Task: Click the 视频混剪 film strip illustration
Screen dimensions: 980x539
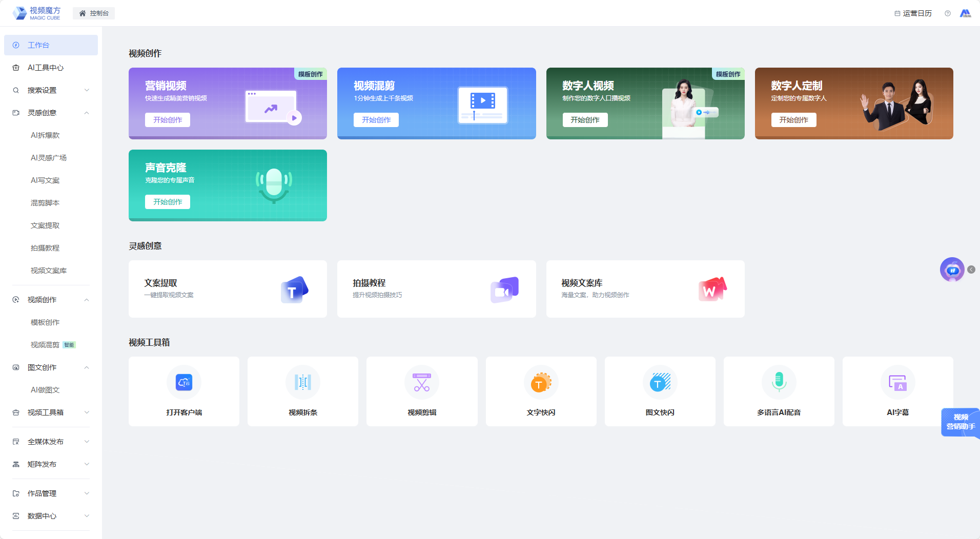Action: [482, 105]
